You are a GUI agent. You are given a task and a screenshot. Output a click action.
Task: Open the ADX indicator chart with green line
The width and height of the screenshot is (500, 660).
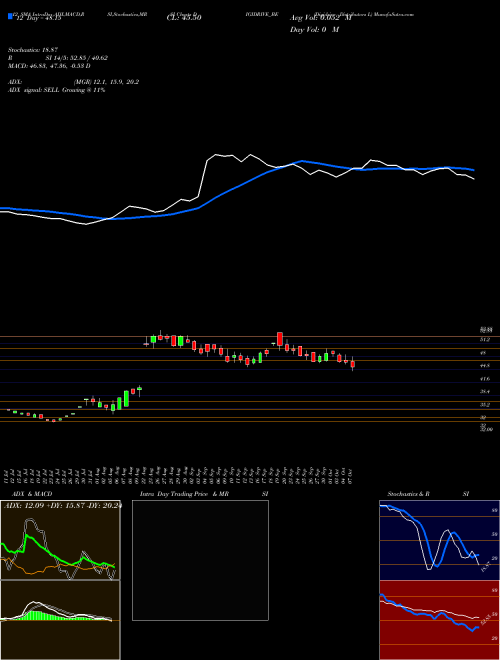pos(60,540)
